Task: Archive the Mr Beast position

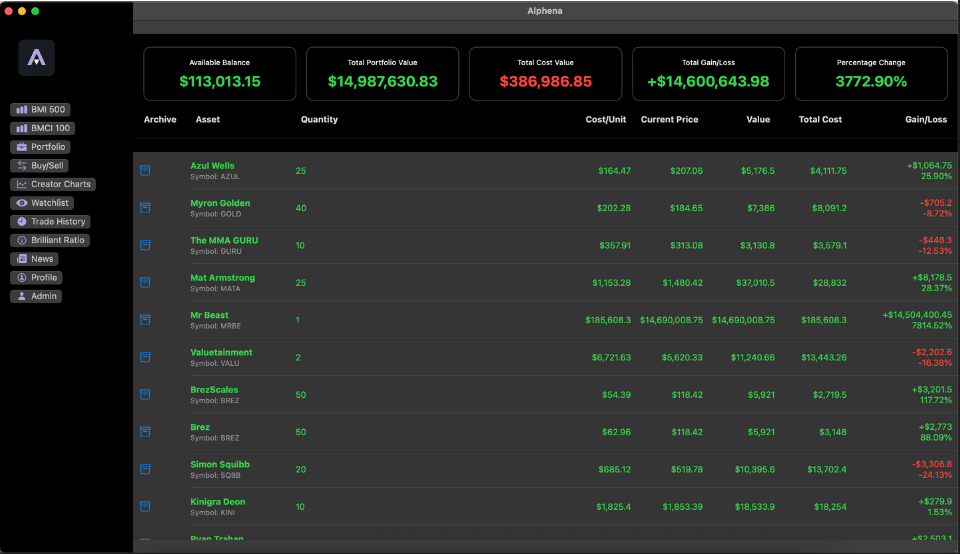Action: click(145, 320)
